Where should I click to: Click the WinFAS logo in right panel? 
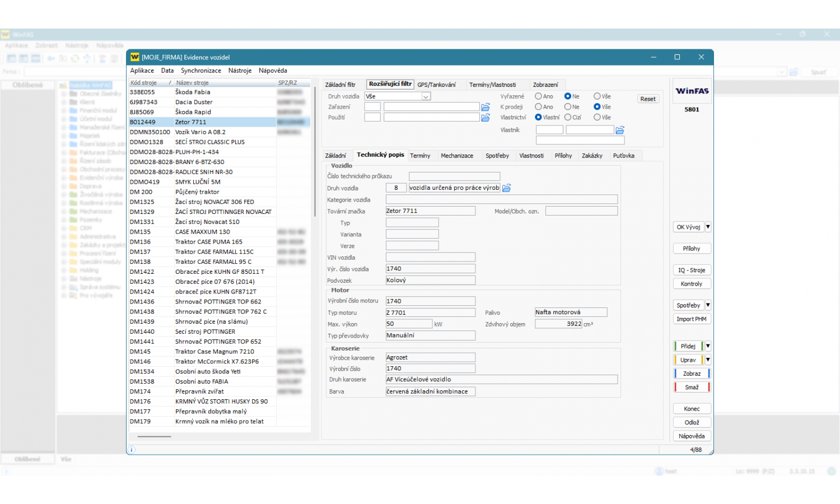tap(692, 91)
